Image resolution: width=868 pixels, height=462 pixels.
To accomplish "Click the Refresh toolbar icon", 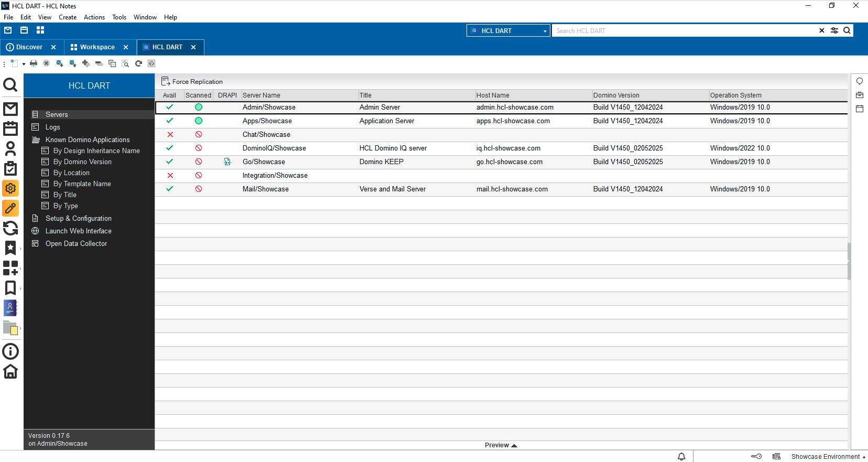I will (138, 63).
